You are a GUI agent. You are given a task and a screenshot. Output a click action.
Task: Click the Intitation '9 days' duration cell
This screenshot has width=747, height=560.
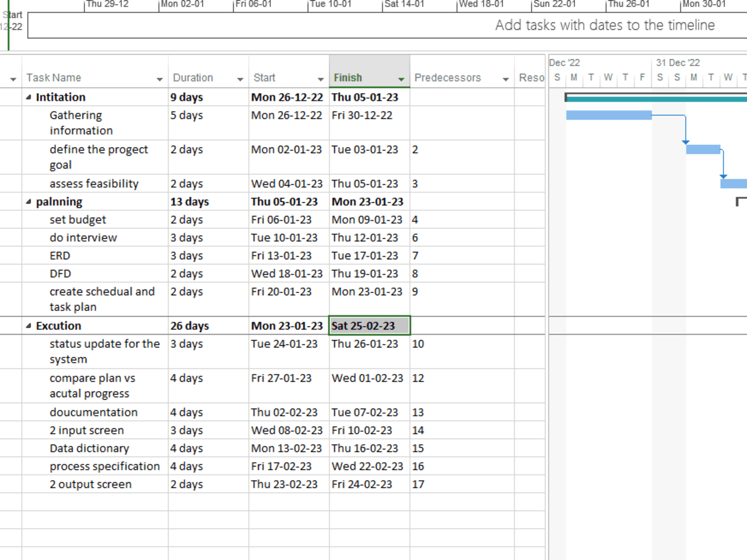[x=208, y=97]
